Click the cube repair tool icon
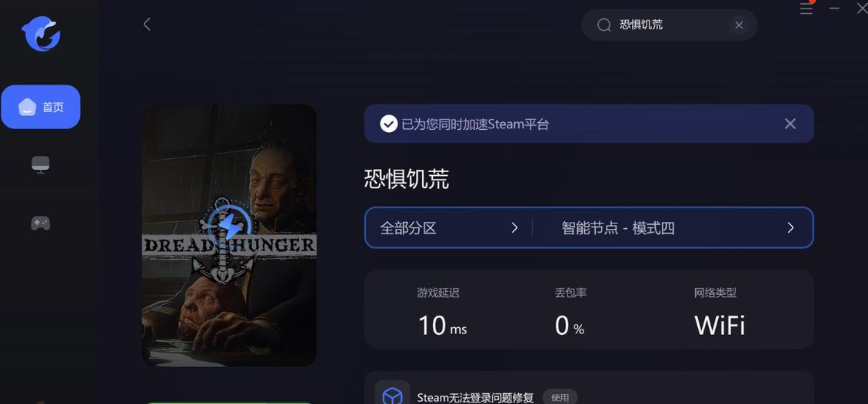Image resolution: width=868 pixels, height=404 pixels. click(392, 395)
